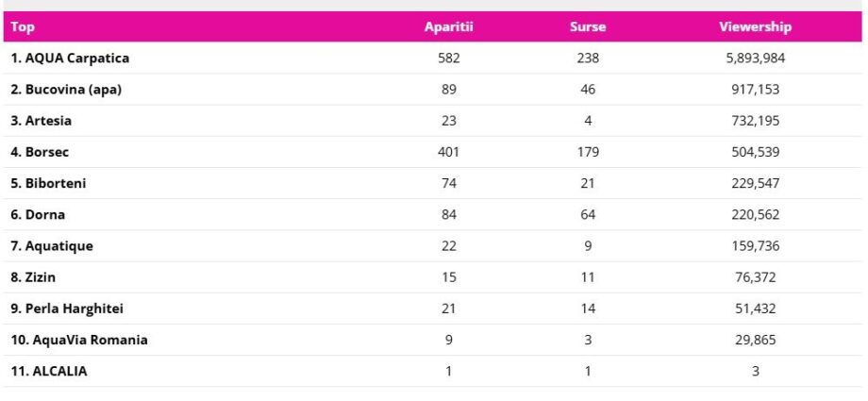The image size is (868, 401).
Task: Click Borsec's Aparitii value 401
Action: (448, 152)
